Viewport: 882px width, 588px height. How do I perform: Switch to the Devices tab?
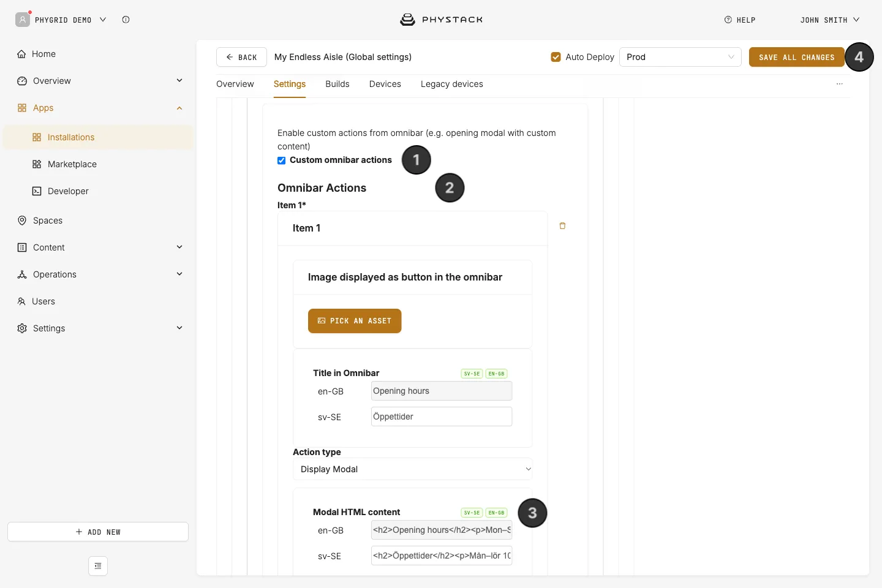coord(385,84)
